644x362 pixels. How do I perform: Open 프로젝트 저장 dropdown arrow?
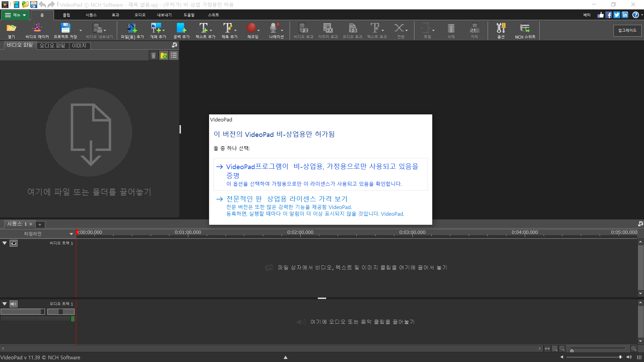pyautogui.click(x=81, y=31)
